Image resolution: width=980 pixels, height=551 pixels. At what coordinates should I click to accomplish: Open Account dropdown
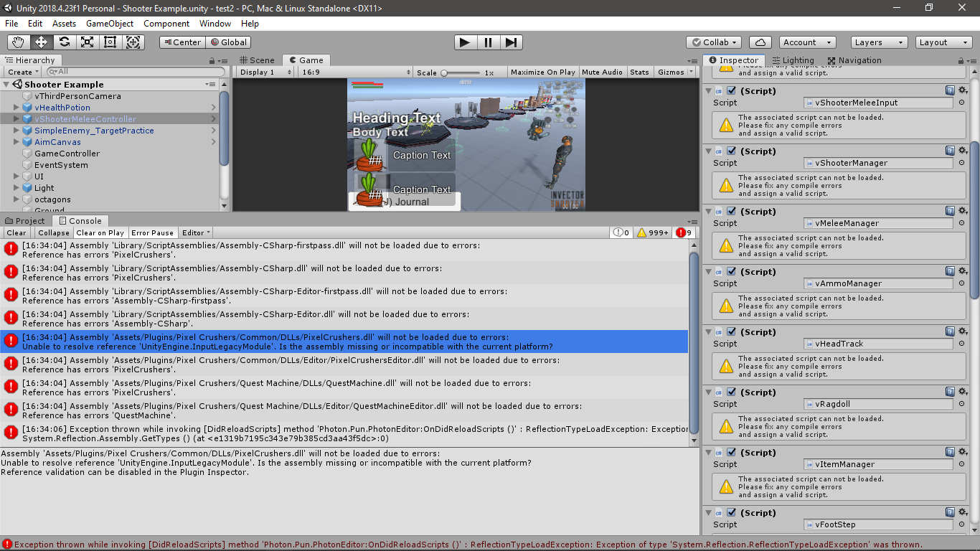[x=808, y=42]
